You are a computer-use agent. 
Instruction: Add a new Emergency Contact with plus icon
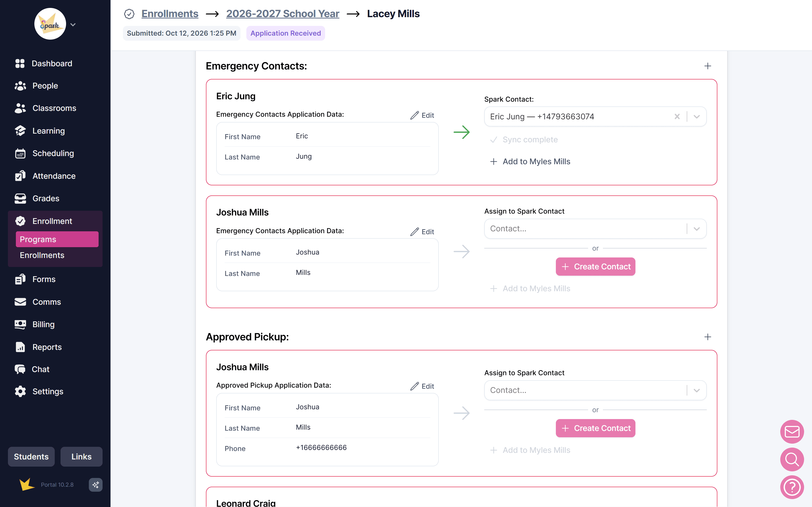pyautogui.click(x=708, y=66)
